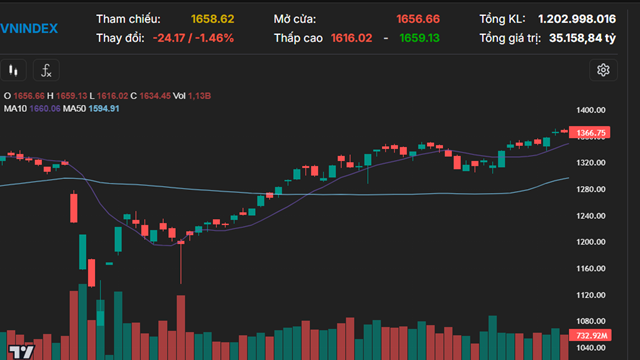Viewport: 640px width, 360px height.
Task: Click the Mở cửa label
Action: [295, 19]
